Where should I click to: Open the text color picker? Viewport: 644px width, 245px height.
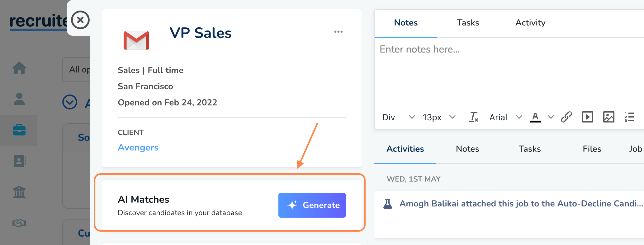(x=535, y=117)
